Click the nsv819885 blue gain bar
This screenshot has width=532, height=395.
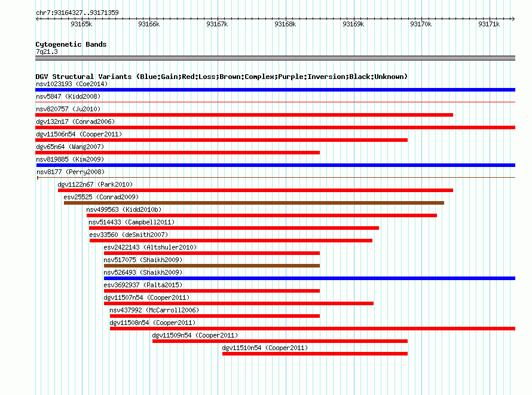tap(275, 165)
